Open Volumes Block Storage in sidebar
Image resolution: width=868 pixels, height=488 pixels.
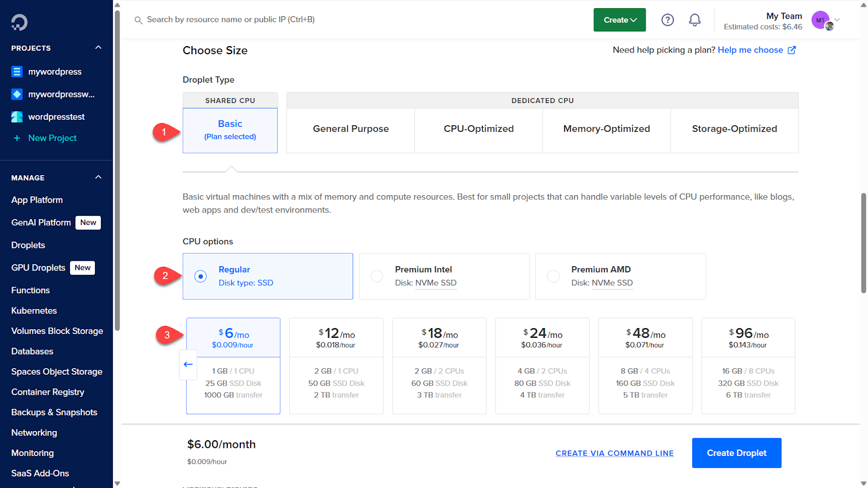57,331
